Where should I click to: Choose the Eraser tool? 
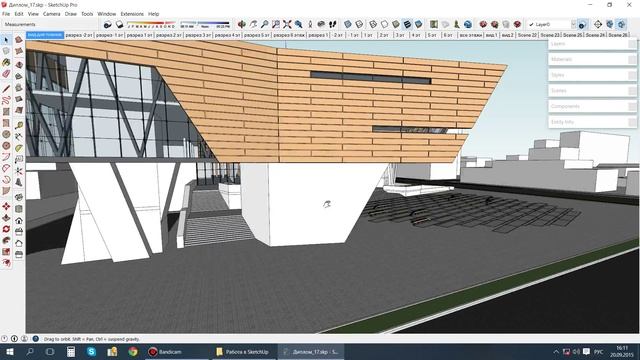coord(6,74)
